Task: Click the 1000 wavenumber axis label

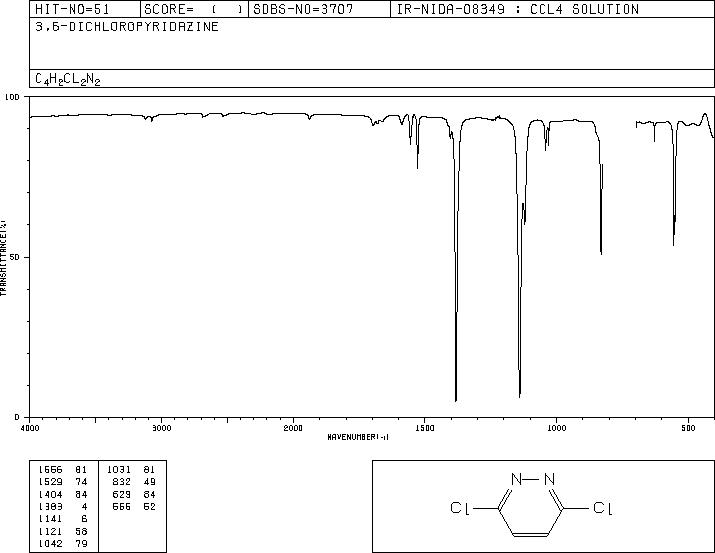Action: (556, 428)
